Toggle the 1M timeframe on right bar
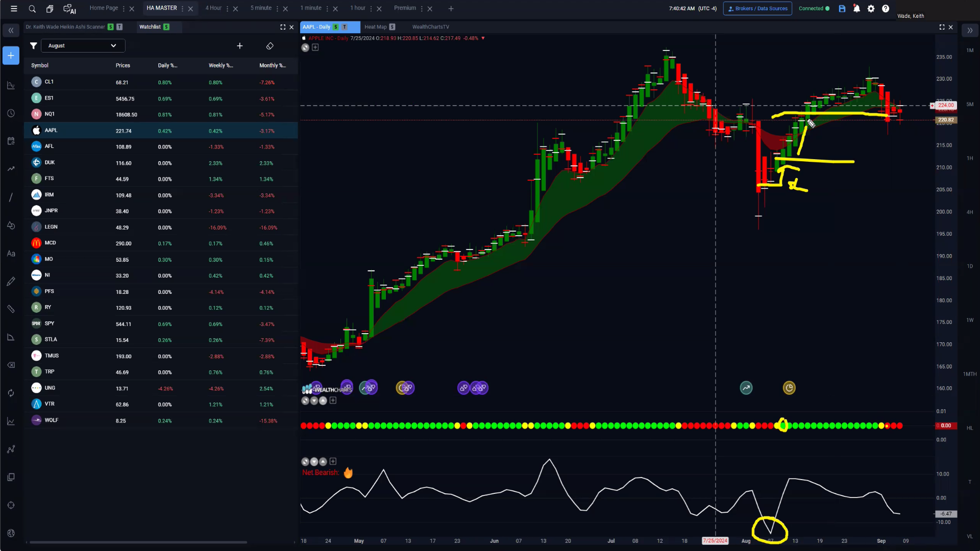 (x=970, y=51)
